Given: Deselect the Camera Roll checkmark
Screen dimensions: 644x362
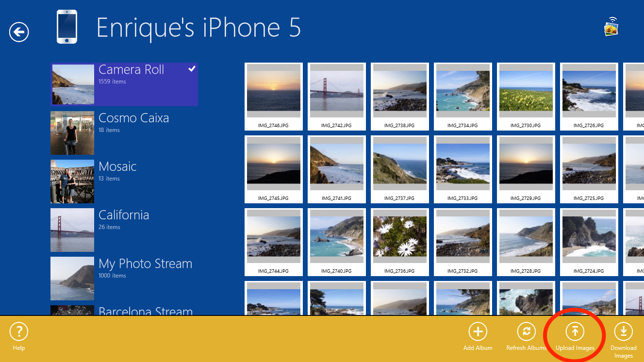Looking at the screenshot, I should pos(192,69).
